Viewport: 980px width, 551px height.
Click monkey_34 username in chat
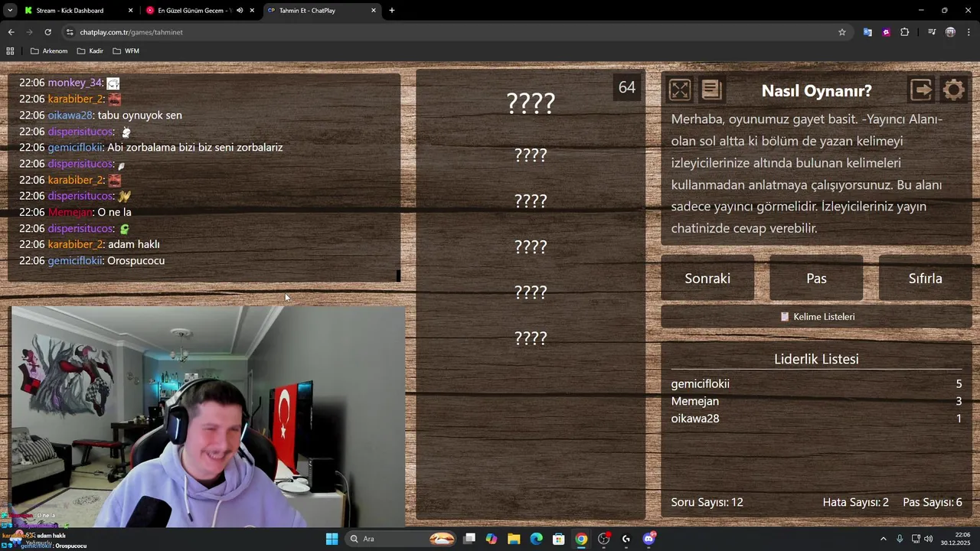coord(75,83)
